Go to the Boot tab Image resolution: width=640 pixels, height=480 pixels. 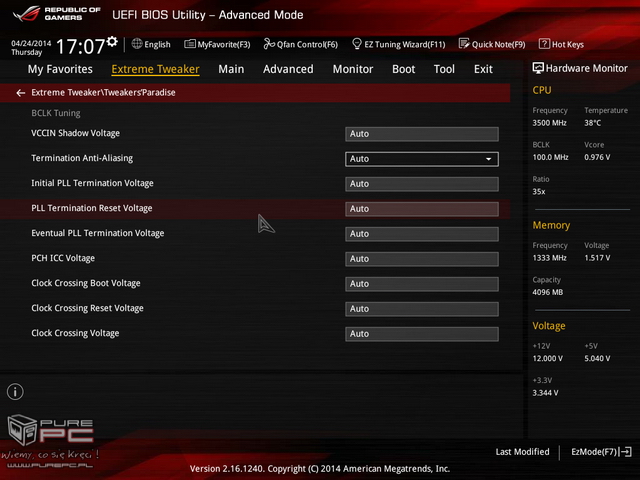point(403,69)
